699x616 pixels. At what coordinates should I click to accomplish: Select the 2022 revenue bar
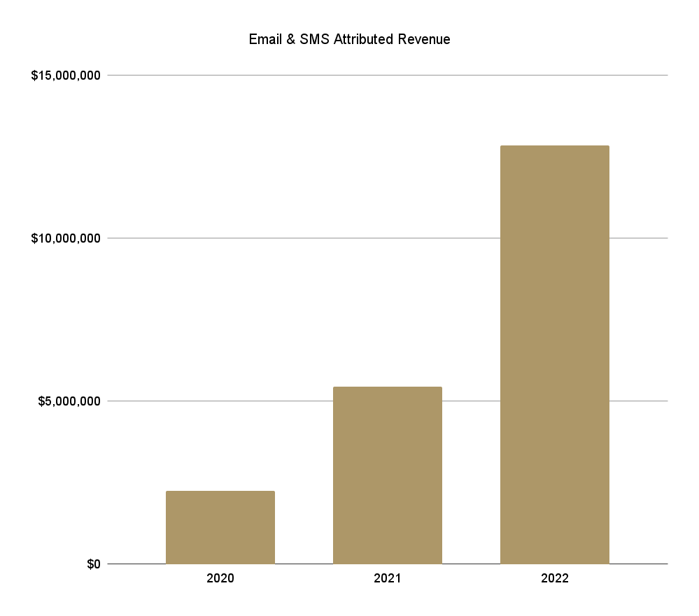click(555, 354)
